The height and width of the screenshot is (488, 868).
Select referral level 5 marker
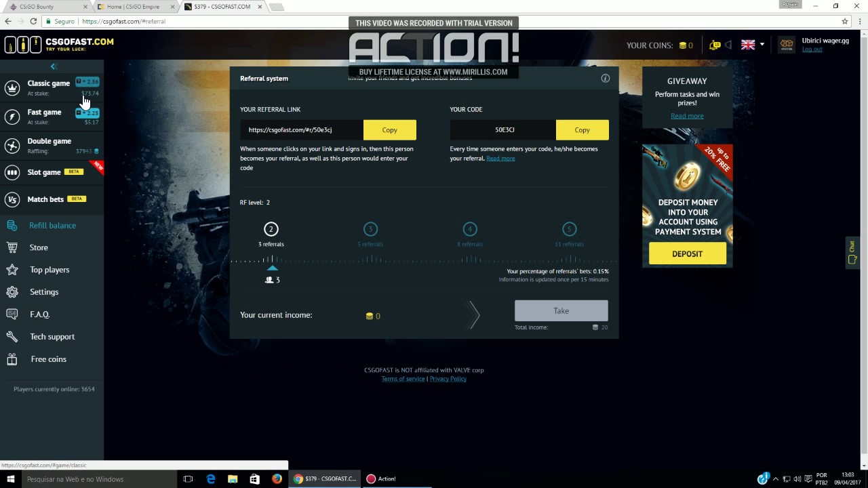coord(569,229)
